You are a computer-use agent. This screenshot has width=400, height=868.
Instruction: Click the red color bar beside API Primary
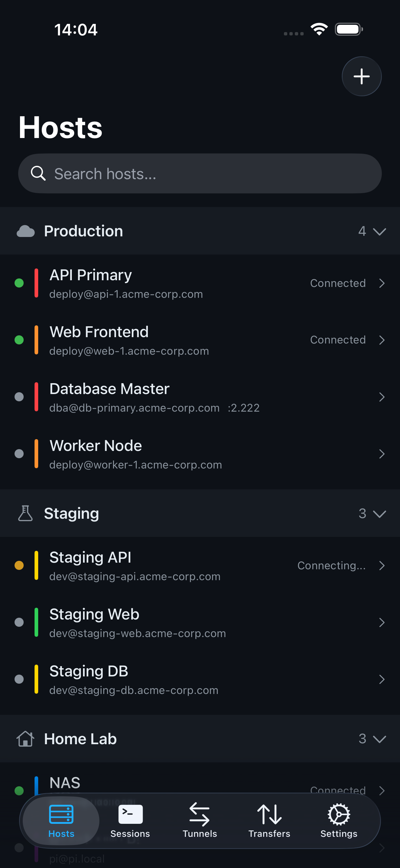(x=36, y=283)
